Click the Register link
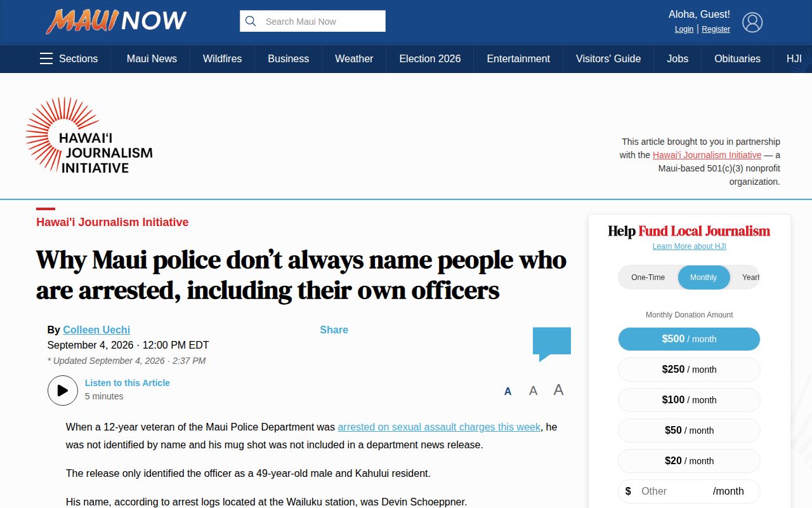This screenshot has width=812, height=508. [x=716, y=29]
